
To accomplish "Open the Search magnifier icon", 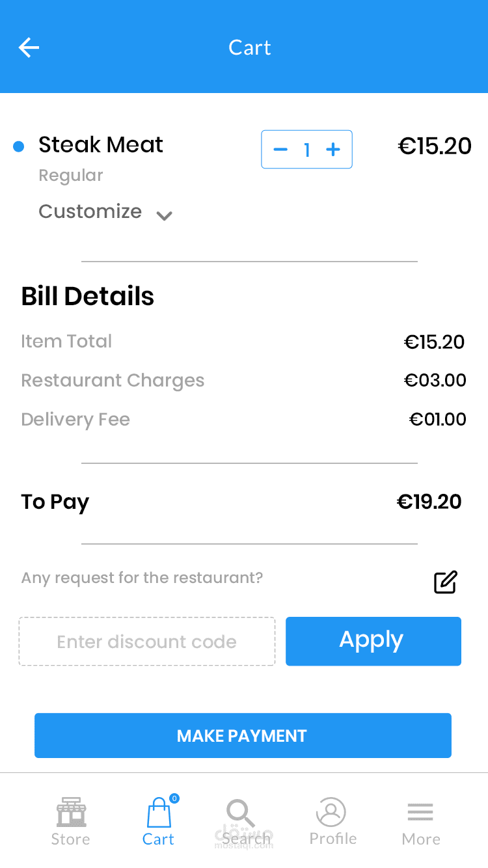I will (240, 813).
